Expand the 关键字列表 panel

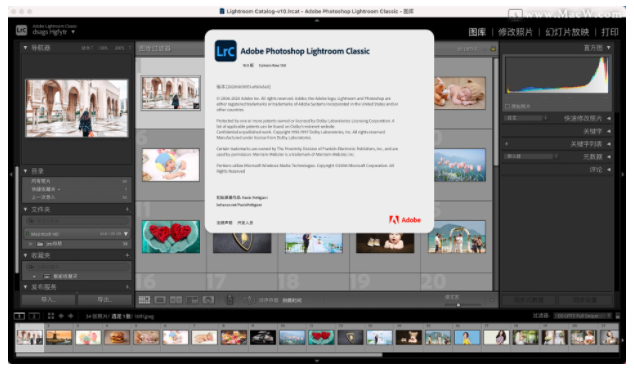click(609, 144)
